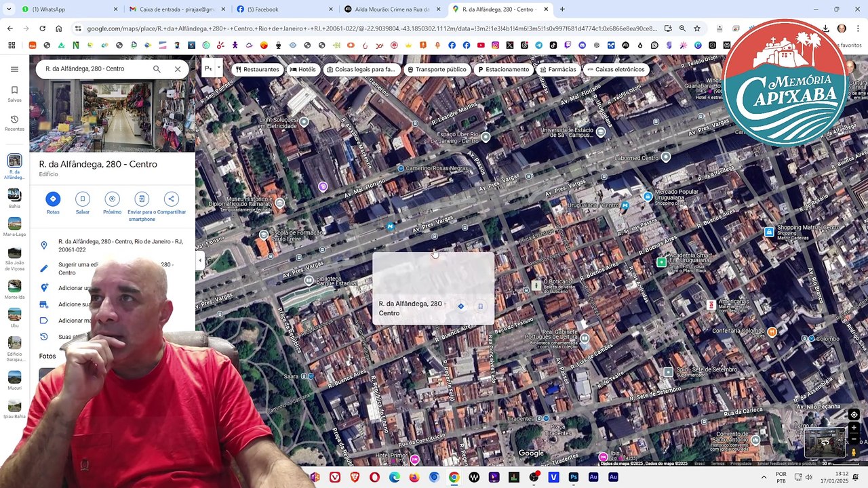The height and width of the screenshot is (488, 868).
Task: Click Shopping Matriz Centro map marker
Action: point(768,232)
